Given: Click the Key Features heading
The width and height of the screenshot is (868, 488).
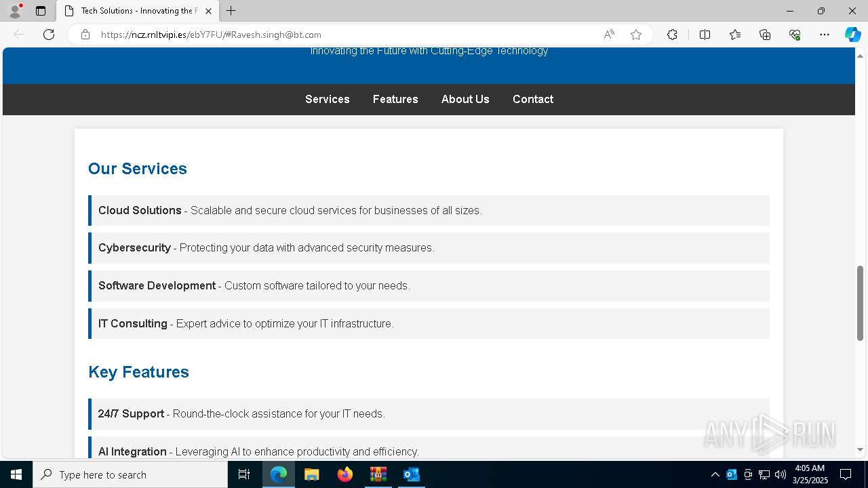Looking at the screenshot, I should tap(138, 371).
